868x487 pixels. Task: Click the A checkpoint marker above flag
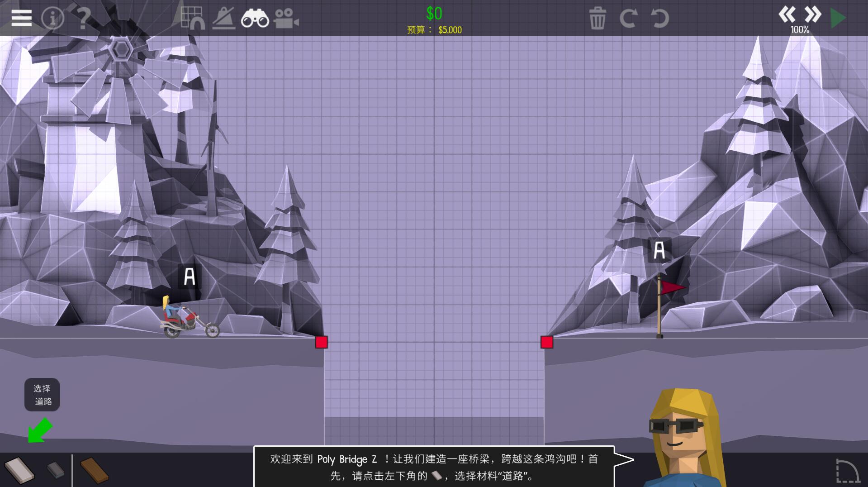click(659, 250)
